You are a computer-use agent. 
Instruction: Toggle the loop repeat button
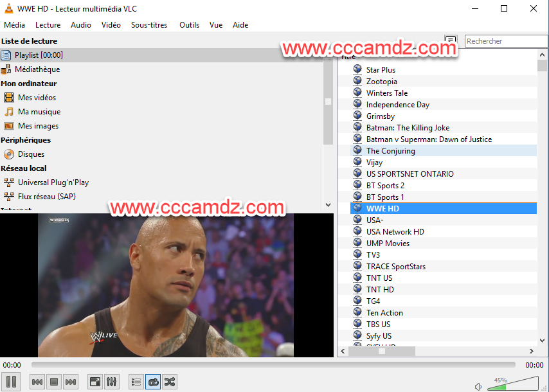tap(153, 382)
